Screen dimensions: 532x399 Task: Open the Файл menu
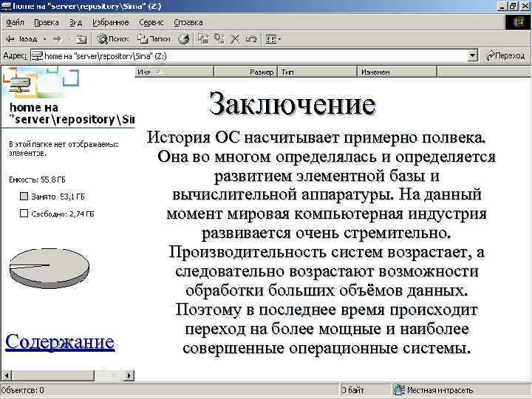[x=15, y=22]
